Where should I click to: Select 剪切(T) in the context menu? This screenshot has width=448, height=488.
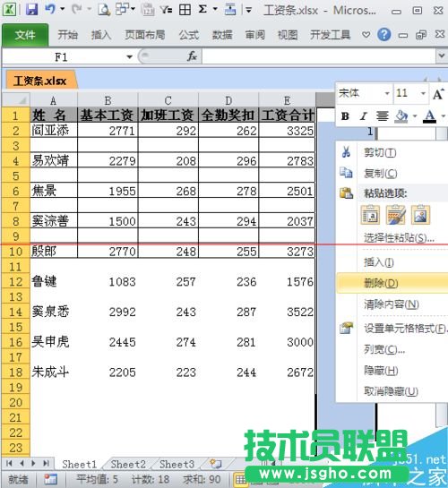pyautogui.click(x=380, y=152)
